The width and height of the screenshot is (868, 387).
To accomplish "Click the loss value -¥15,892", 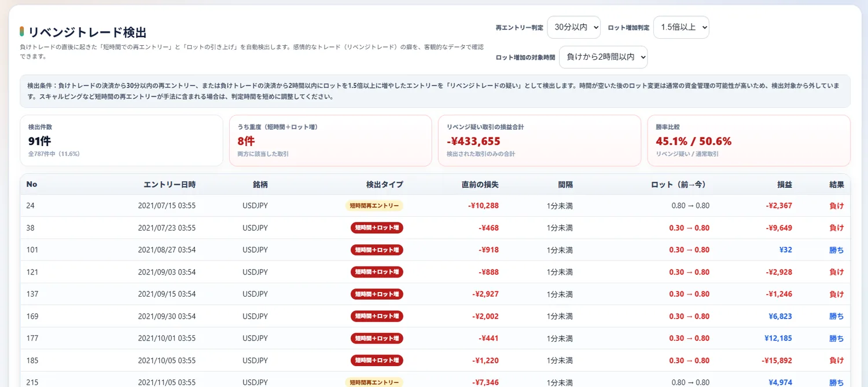I will click(x=777, y=360).
